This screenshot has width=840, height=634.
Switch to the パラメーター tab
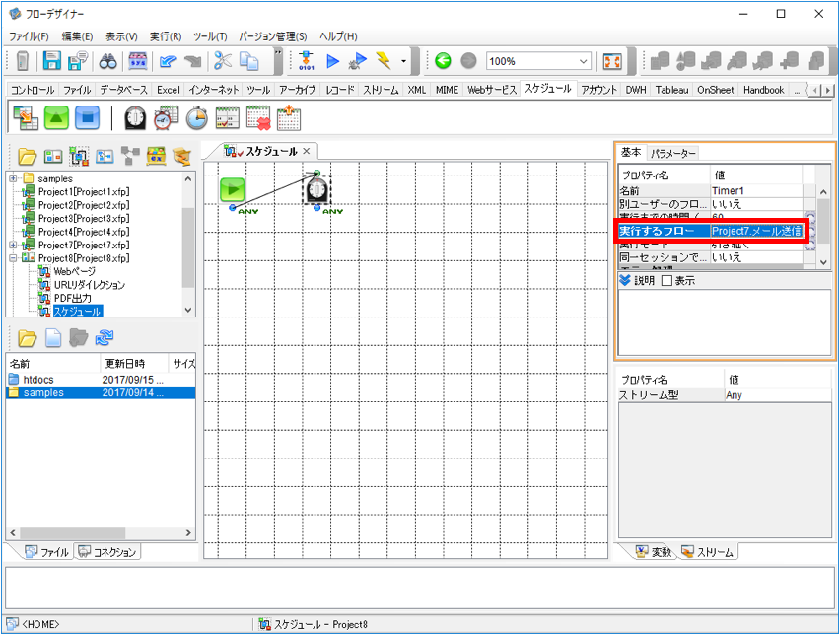click(672, 153)
